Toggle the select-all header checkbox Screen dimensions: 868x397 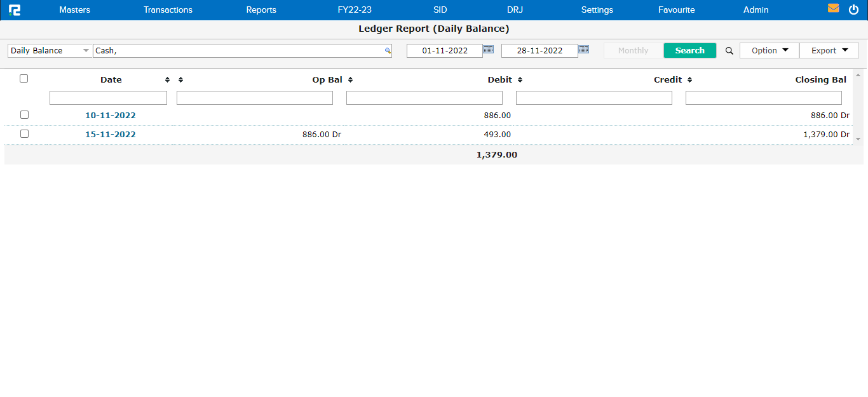pyautogui.click(x=24, y=79)
